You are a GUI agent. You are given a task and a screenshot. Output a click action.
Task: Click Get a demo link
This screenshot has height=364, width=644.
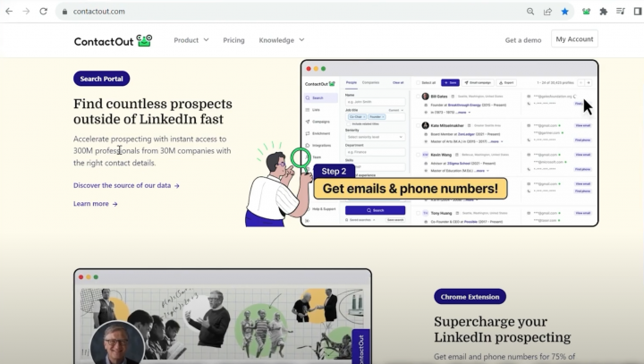coord(523,40)
